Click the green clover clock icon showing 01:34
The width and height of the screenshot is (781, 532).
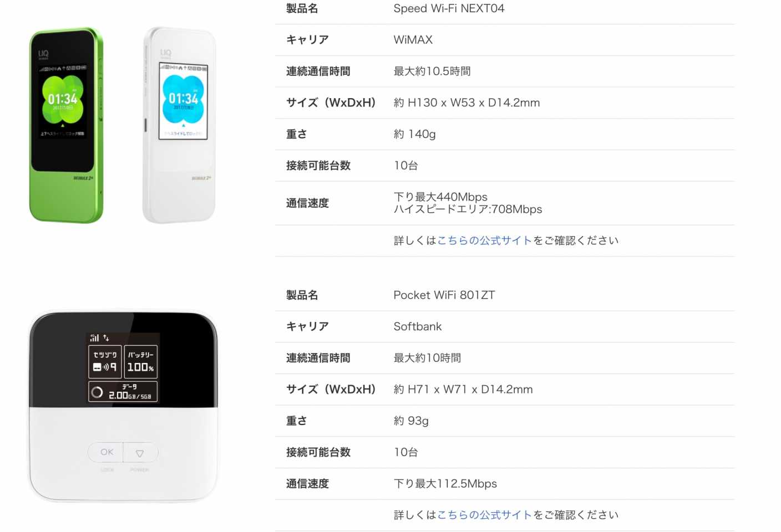click(63, 99)
